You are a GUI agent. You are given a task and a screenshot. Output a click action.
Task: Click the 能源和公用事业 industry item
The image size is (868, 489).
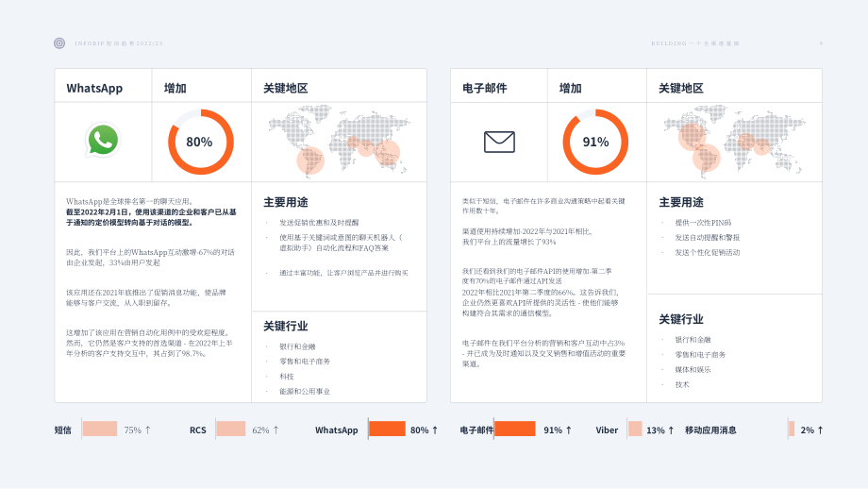coord(305,391)
